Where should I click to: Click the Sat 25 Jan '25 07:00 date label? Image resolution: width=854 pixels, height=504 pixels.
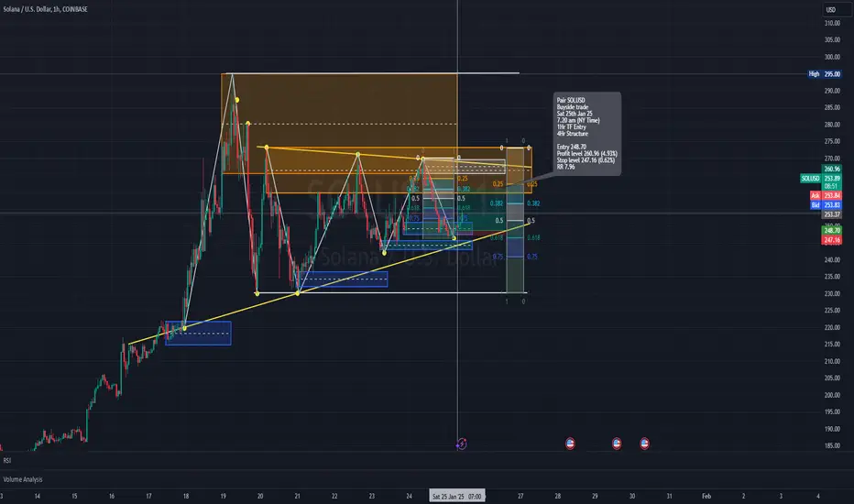point(456,497)
